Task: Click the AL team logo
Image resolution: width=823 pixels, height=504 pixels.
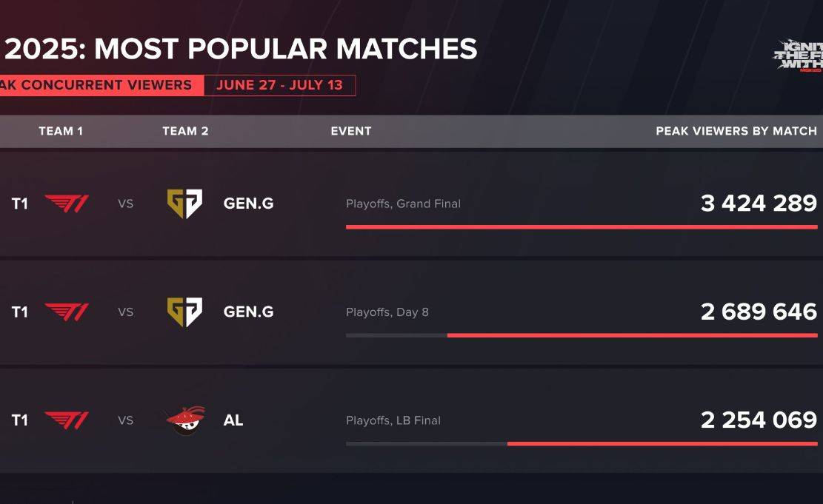Action: pos(186,420)
